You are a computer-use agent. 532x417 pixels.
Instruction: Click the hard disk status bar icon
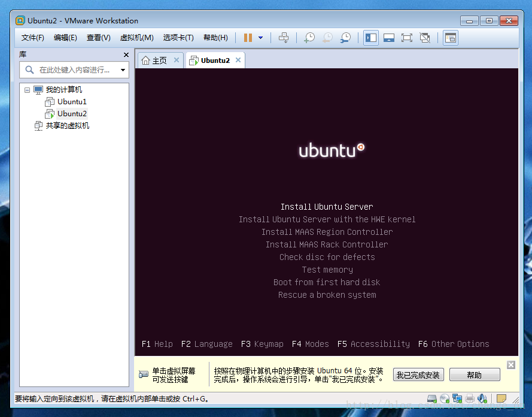(432, 398)
